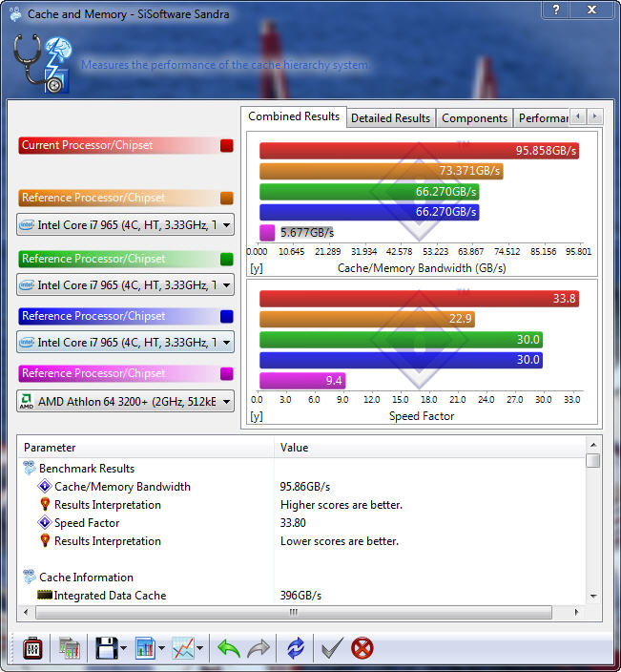Click the 95.86GB/s value cell
The height and width of the screenshot is (672, 621).
[305, 487]
